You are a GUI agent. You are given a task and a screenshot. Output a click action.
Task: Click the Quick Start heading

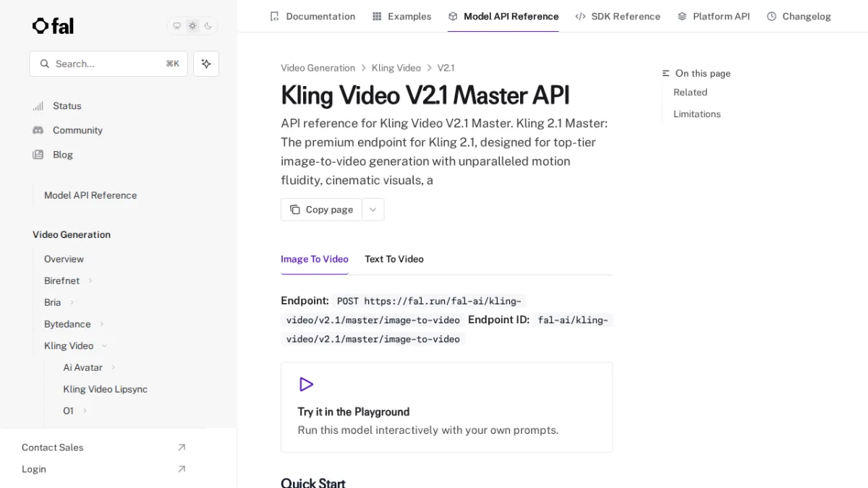coord(313,482)
